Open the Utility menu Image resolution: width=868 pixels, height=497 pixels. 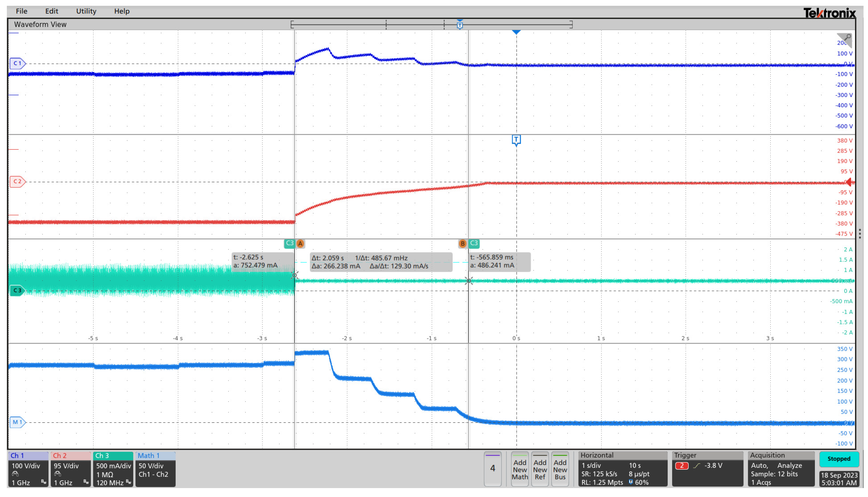coord(86,11)
